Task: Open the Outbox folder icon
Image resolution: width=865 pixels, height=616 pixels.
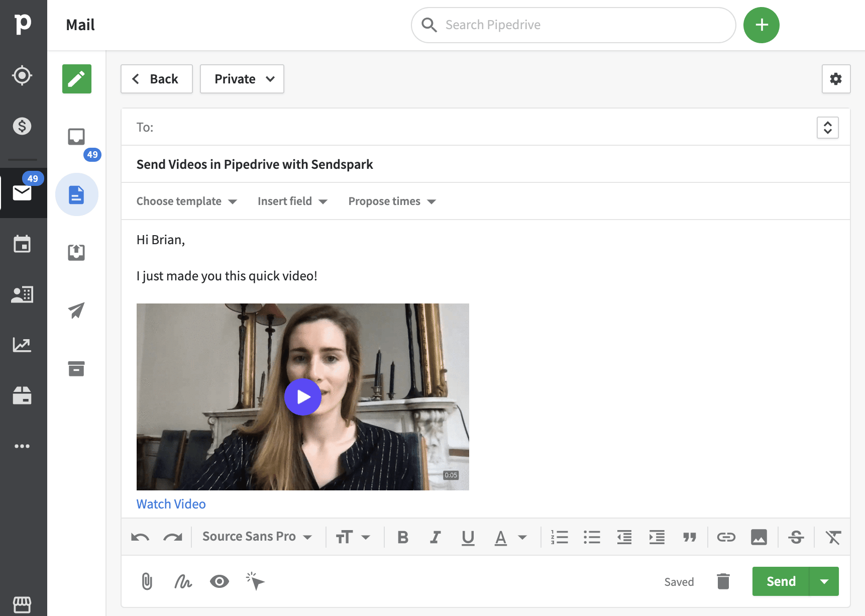Action: 76,252
